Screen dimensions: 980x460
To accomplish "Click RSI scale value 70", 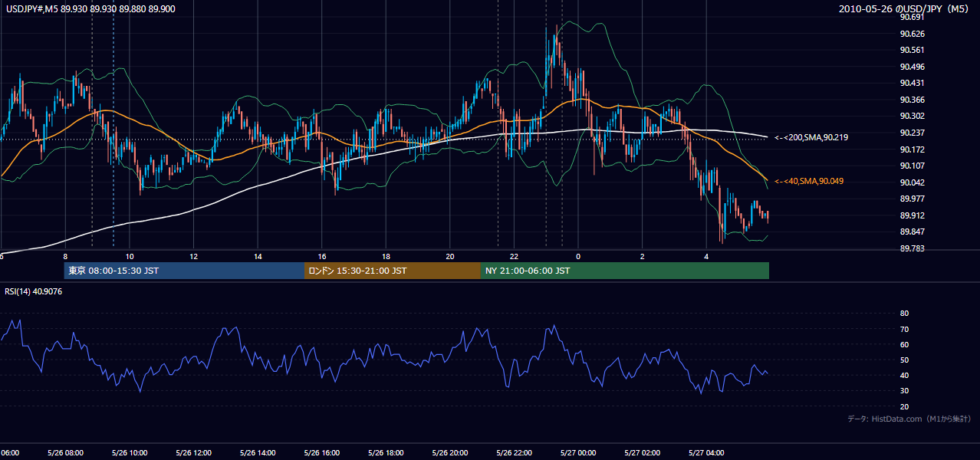I will [x=905, y=329].
